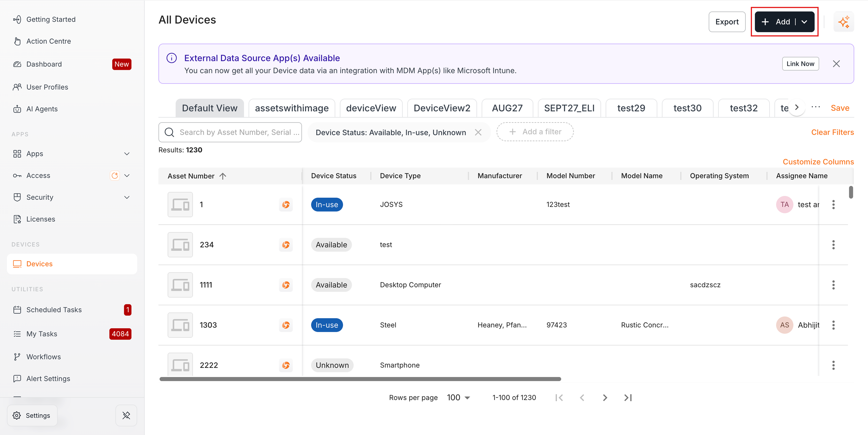Open Settings gear at bottom left

click(x=32, y=415)
